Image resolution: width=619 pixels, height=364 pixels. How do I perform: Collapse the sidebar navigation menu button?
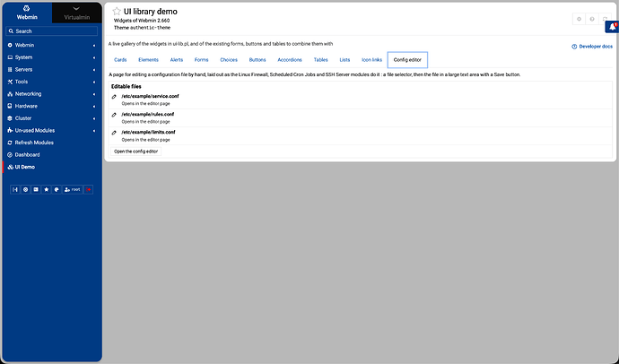tap(15, 190)
